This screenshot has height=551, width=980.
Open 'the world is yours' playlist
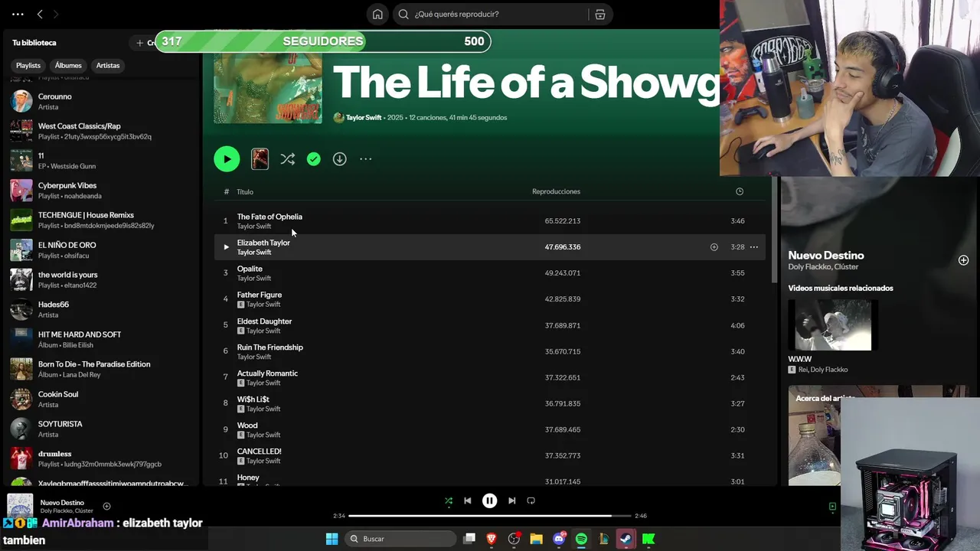pos(103,280)
